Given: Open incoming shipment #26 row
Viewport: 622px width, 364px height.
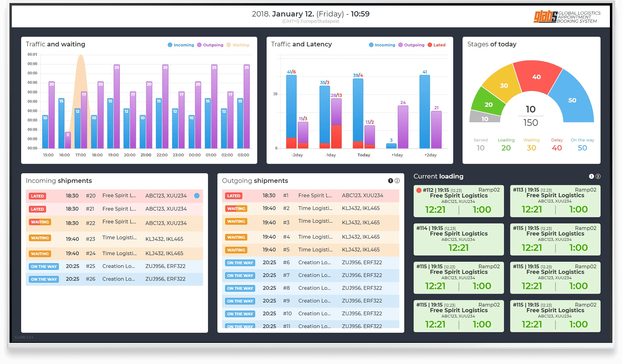Looking at the screenshot, I should point(114,279).
